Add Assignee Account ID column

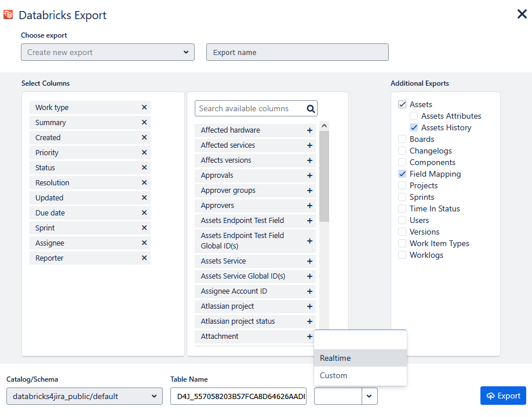(x=309, y=291)
